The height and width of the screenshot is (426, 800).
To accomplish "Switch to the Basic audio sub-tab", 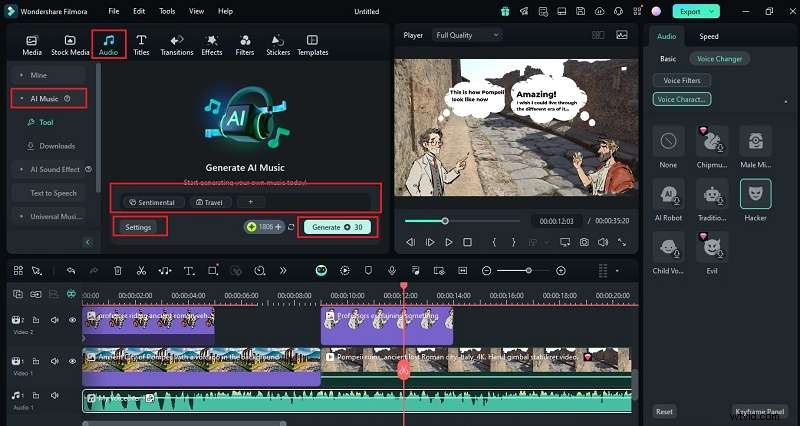I will pyautogui.click(x=668, y=59).
